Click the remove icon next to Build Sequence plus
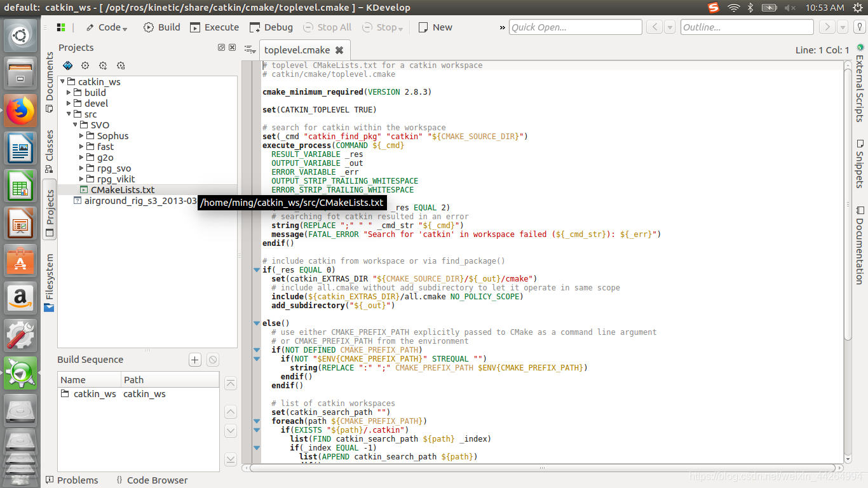Image resolution: width=868 pixels, height=488 pixels. (213, 360)
